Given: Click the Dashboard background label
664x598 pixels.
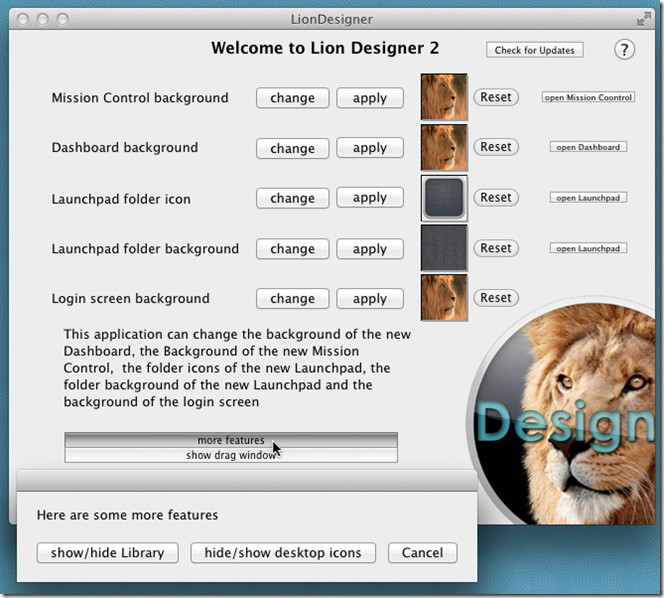Looking at the screenshot, I should click(x=124, y=147).
